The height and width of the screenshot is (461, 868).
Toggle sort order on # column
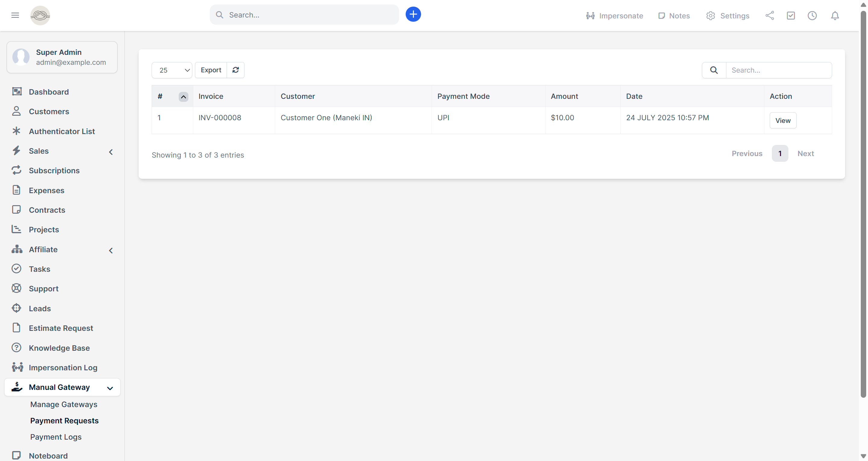click(183, 97)
